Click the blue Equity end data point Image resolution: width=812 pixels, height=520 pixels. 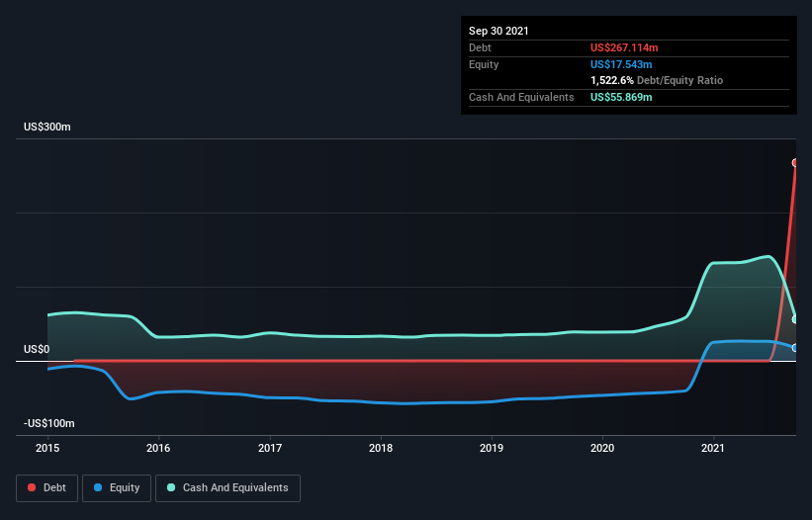795,348
